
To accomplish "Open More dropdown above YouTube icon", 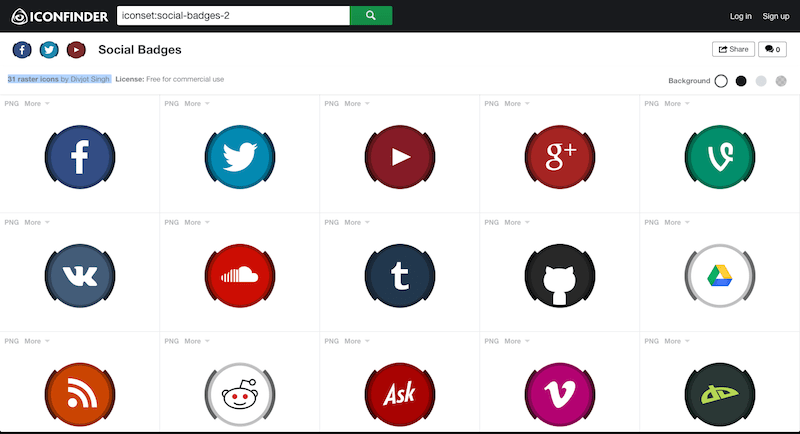I will point(356,103).
